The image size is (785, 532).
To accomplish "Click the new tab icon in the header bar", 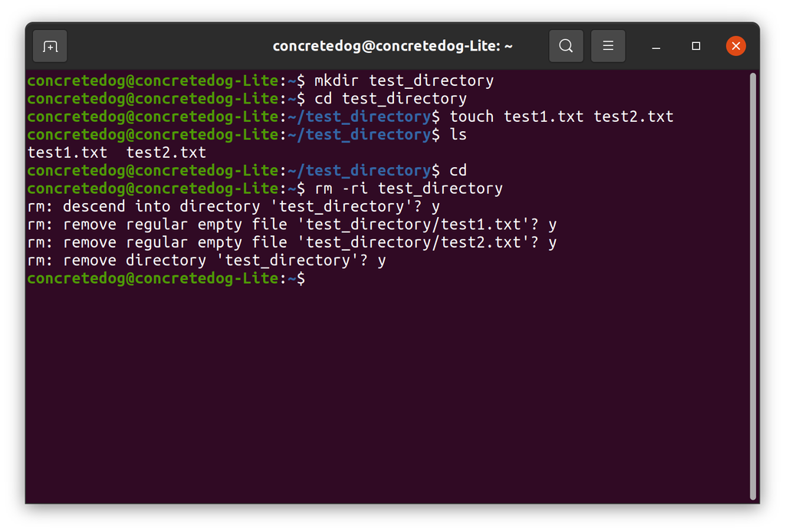I will 49,46.
